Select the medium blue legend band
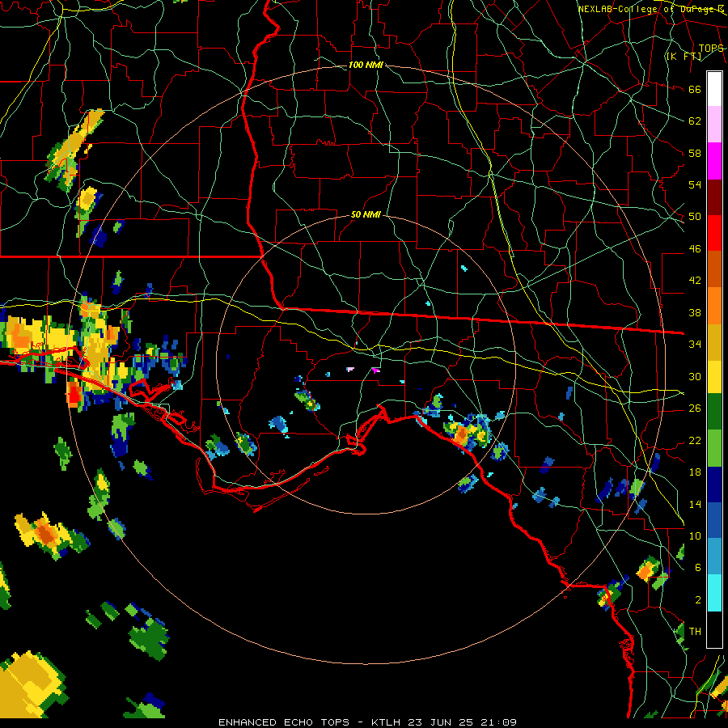This screenshot has height=728, width=728. coord(714,520)
